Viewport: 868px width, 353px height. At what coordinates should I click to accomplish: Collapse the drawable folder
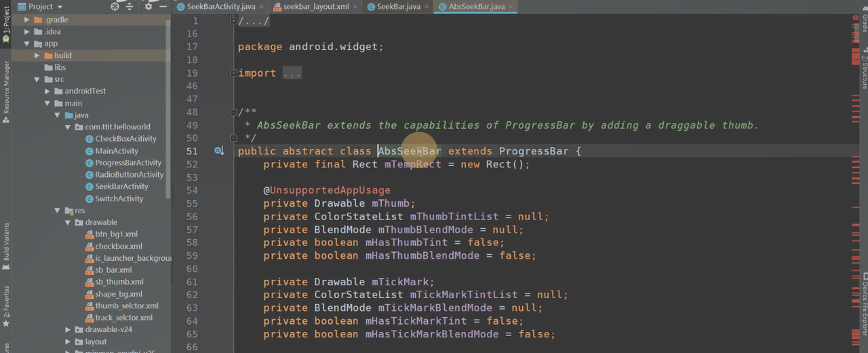tap(68, 222)
